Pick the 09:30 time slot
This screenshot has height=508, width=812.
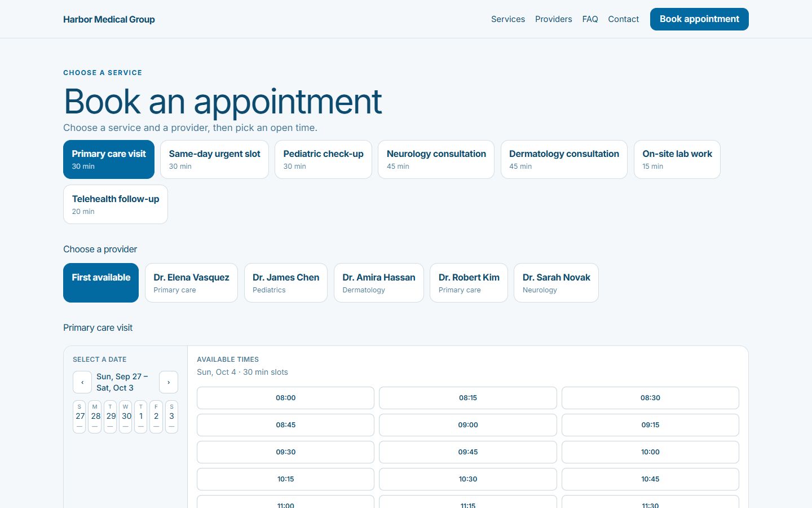pyautogui.click(x=285, y=452)
